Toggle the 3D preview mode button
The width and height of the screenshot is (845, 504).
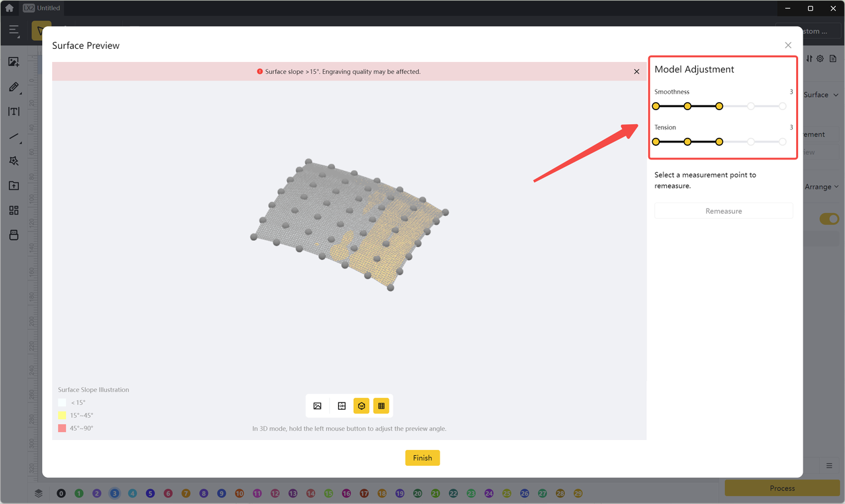click(361, 406)
